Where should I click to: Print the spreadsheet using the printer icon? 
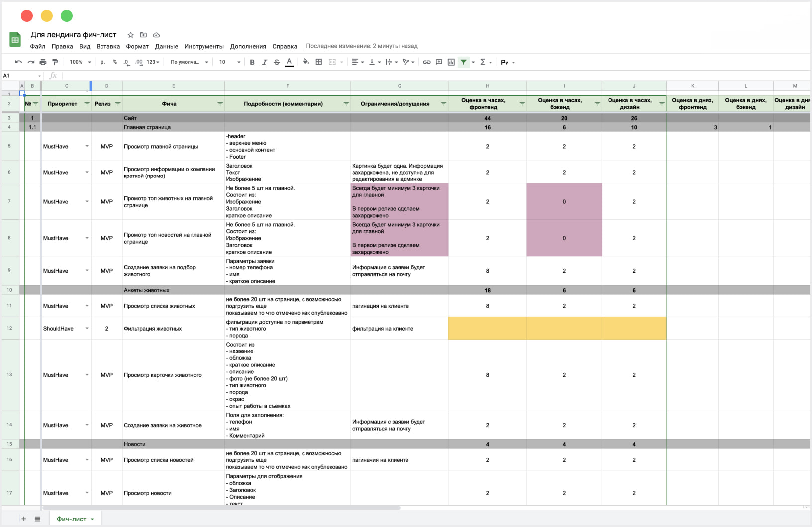pos(43,62)
